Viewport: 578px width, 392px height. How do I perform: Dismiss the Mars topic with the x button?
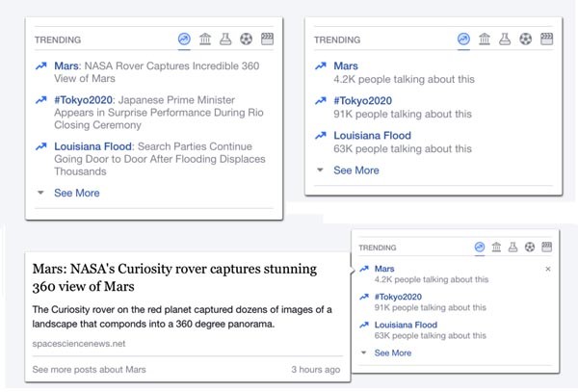coord(547,269)
